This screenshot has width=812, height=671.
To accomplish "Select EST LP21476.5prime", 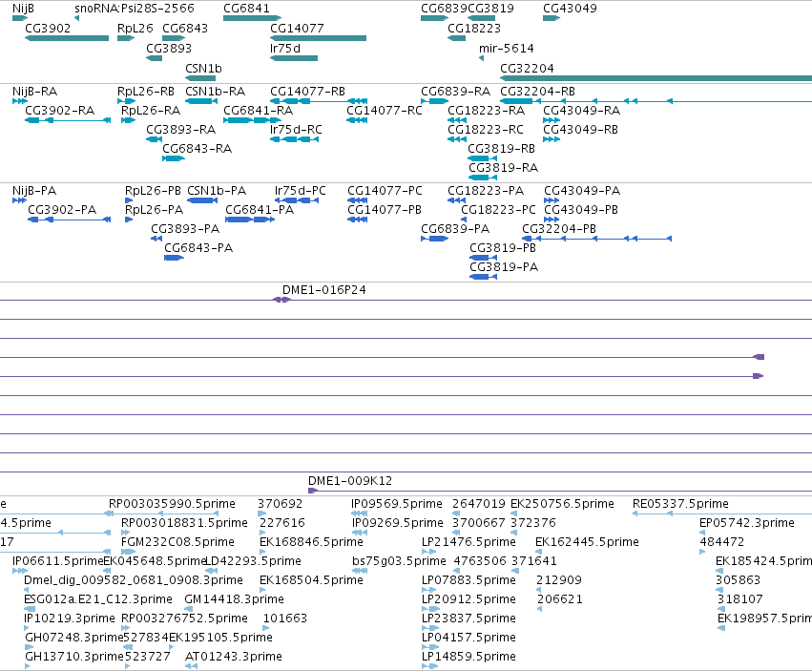I will coord(428,552).
